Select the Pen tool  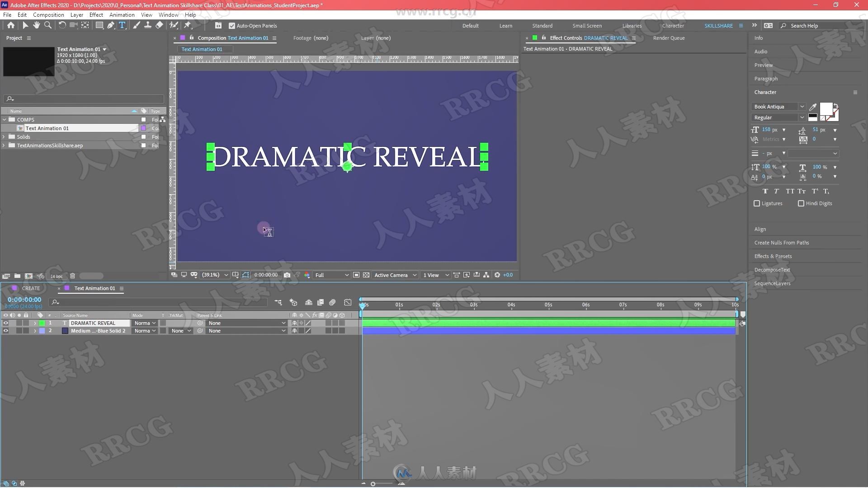(x=110, y=25)
